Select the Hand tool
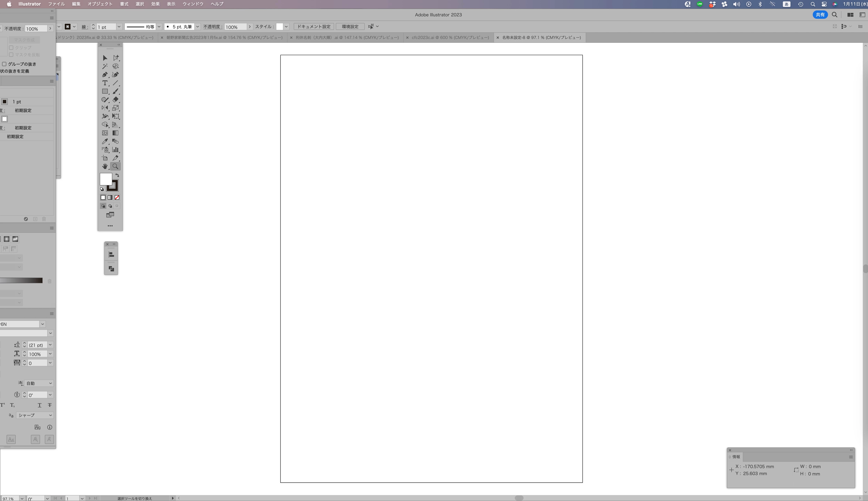 coord(105,166)
